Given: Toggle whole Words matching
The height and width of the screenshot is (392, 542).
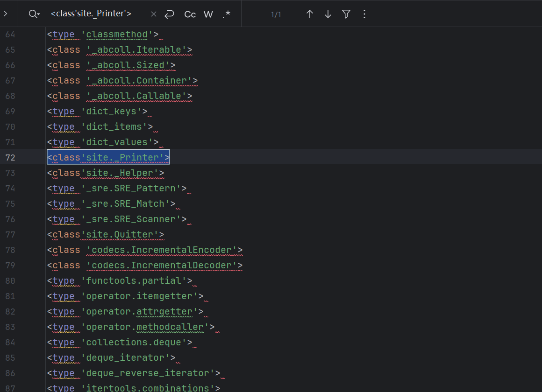Looking at the screenshot, I should pos(208,14).
